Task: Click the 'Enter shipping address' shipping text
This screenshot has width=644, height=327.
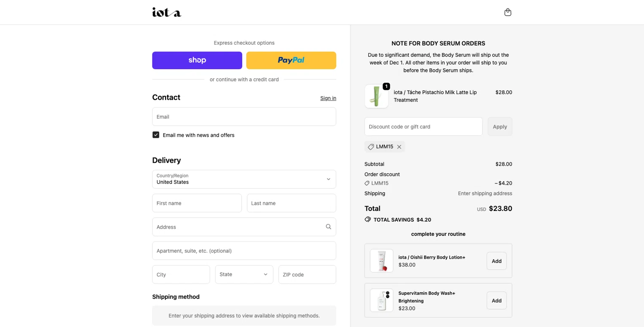Action: click(x=485, y=193)
